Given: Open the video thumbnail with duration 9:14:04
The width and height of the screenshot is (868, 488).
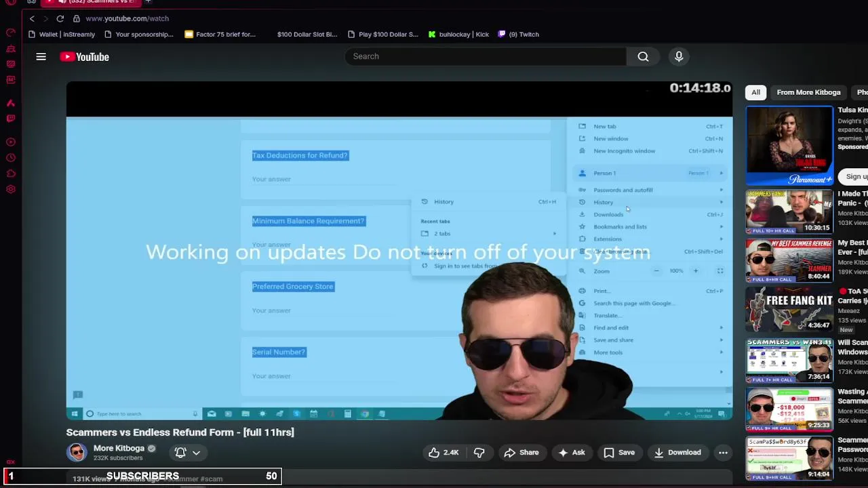Looking at the screenshot, I should tap(789, 458).
